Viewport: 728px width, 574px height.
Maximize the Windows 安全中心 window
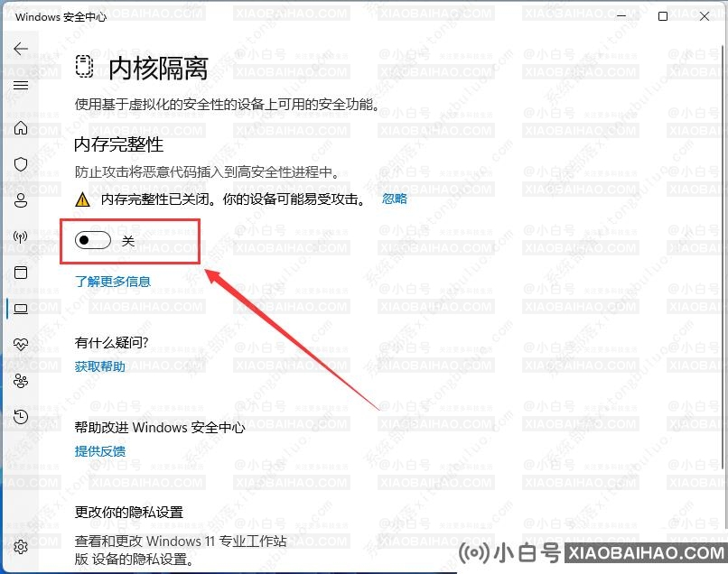coord(663,16)
